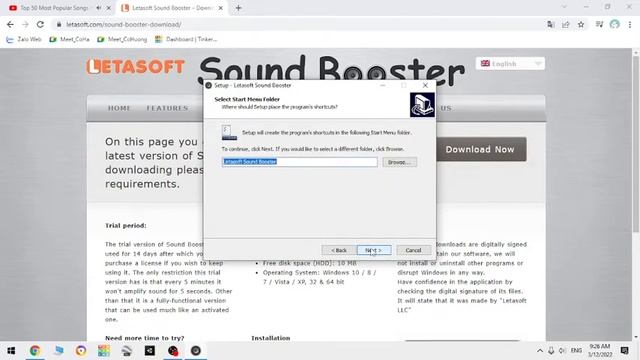Open the Meet_CoHuong bookmark
The width and height of the screenshot is (640, 360).
point(122,39)
